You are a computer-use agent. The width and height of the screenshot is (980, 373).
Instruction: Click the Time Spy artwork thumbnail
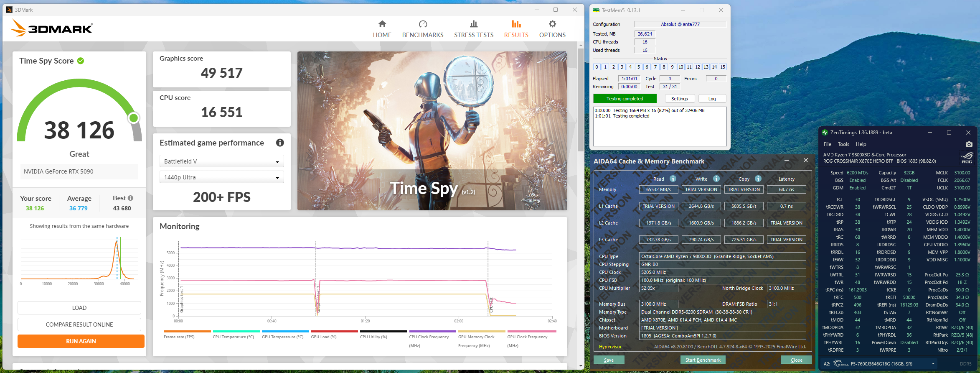click(x=432, y=131)
